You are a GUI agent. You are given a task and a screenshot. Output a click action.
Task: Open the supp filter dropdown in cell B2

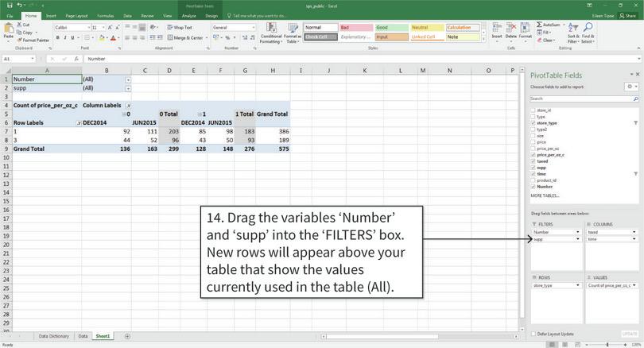(x=128, y=88)
